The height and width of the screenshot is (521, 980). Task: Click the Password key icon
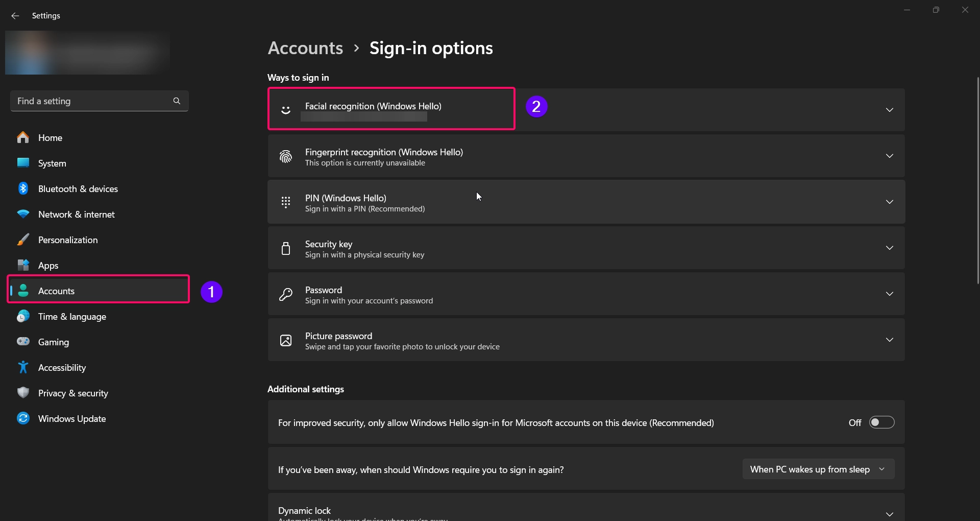(286, 294)
